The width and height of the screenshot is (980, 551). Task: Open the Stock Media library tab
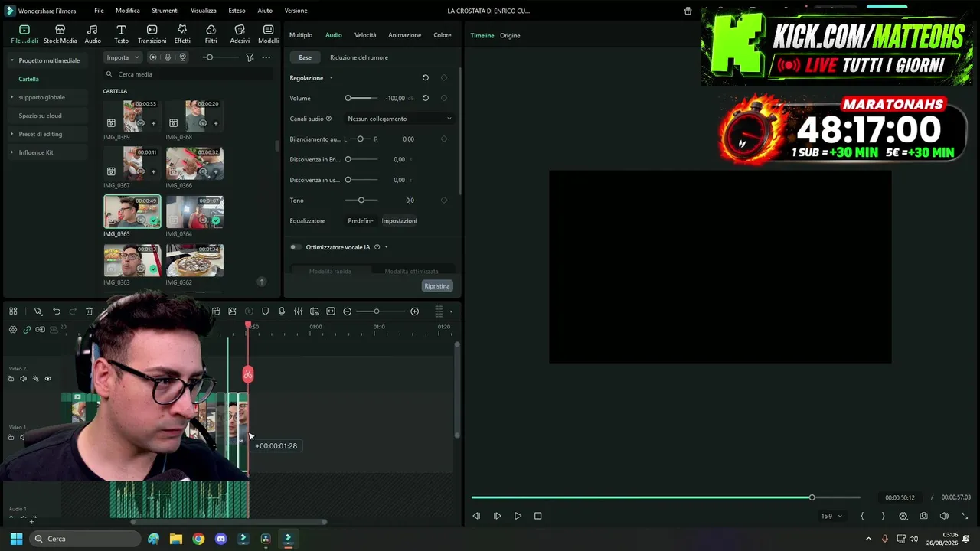[60, 34]
